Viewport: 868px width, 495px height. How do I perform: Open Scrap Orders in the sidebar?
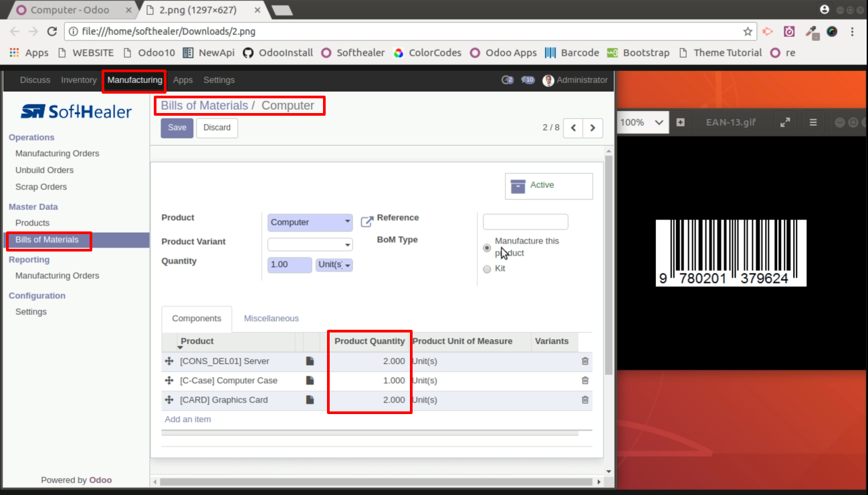tap(41, 187)
